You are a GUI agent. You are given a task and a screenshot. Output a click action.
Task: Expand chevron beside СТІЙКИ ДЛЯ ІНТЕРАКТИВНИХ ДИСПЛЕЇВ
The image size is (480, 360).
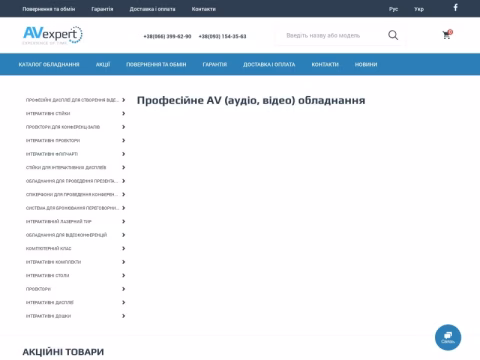(124, 167)
